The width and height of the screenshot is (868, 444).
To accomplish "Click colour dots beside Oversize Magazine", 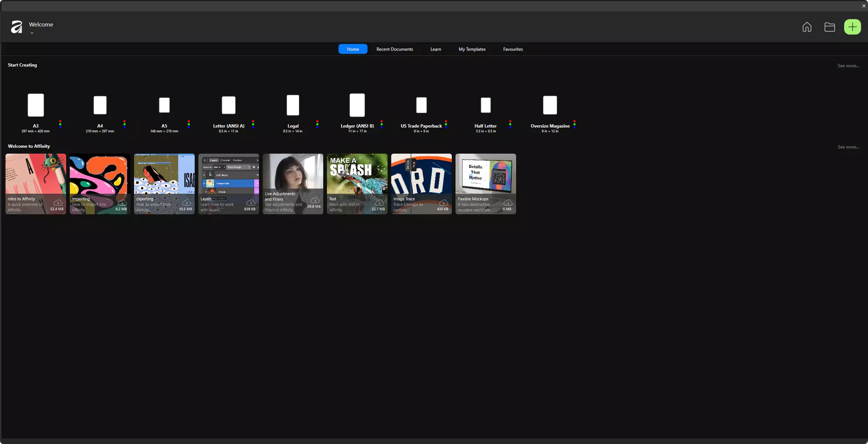I will tap(574, 124).
